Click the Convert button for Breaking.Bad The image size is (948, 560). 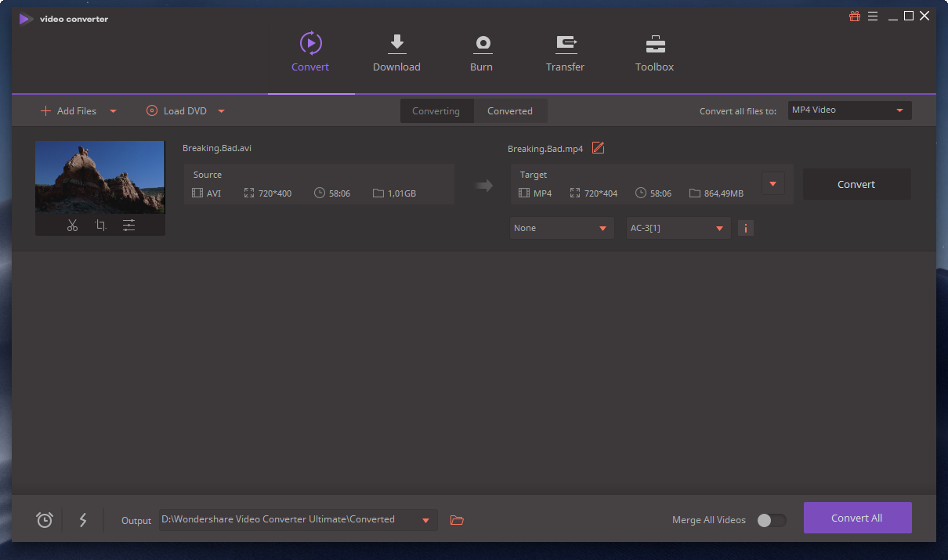tap(856, 184)
